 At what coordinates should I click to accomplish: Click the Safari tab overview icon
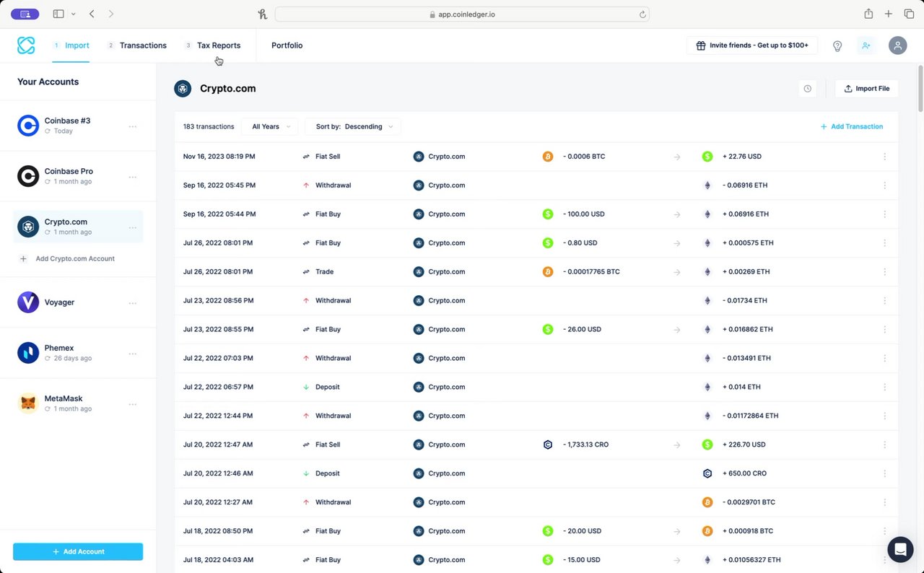[x=909, y=14]
